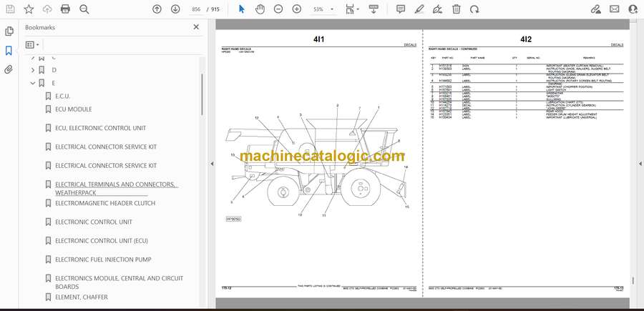
Task: Delete with the trash icon
Action: pos(456,9)
